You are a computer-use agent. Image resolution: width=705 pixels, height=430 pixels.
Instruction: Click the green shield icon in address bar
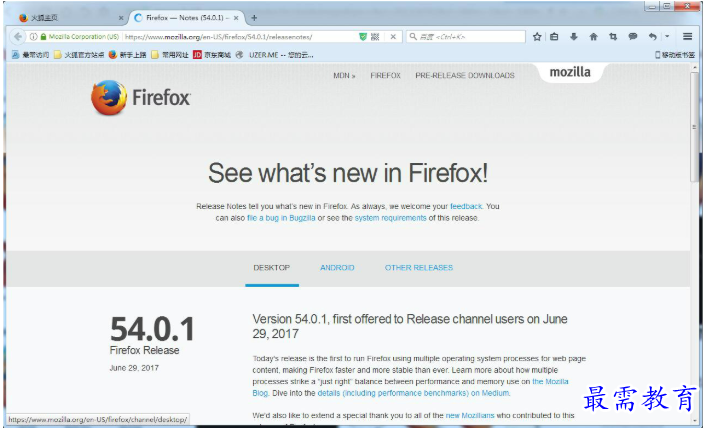tap(363, 37)
